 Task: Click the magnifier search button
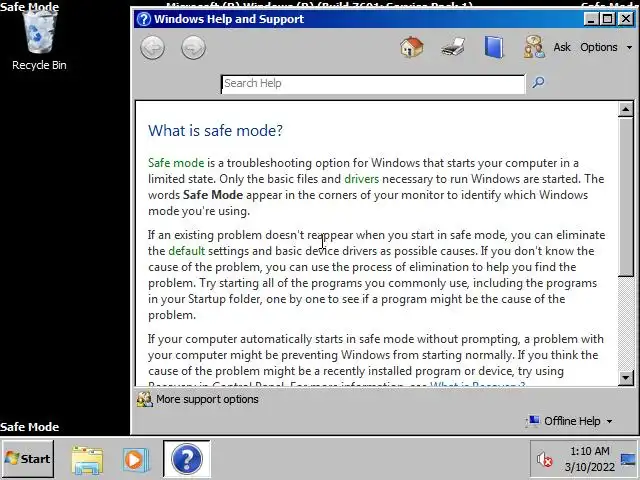tap(538, 83)
